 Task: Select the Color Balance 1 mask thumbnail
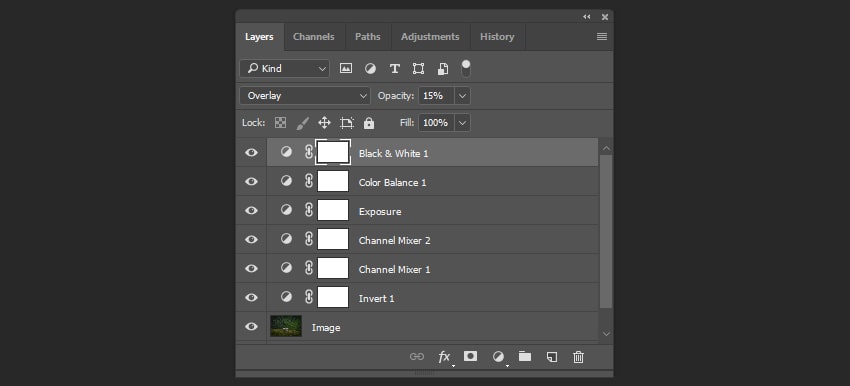click(x=333, y=181)
